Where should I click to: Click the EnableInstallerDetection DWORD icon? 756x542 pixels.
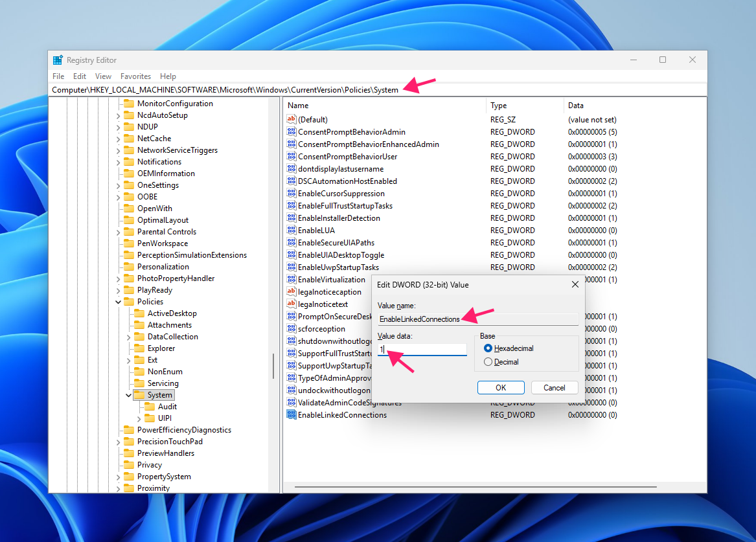click(292, 218)
